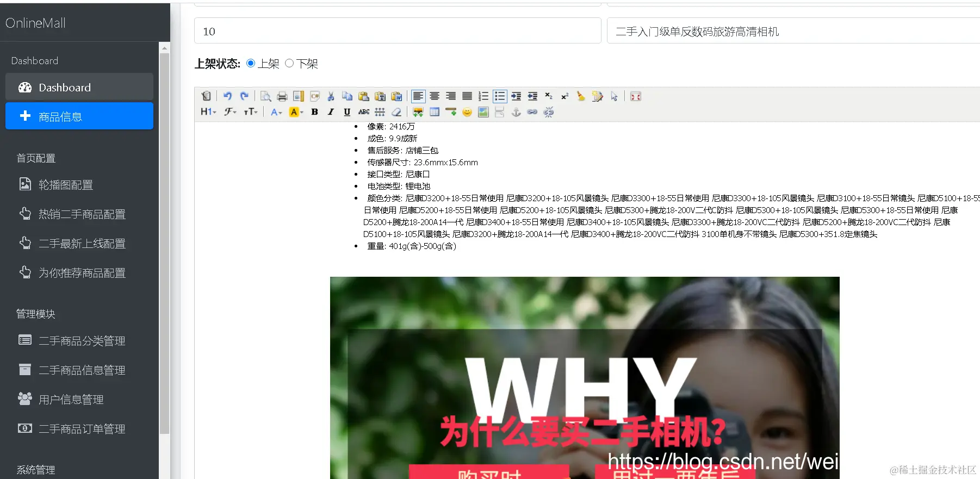The height and width of the screenshot is (479, 980).
Task: Increase paragraph indent
Action: [x=516, y=96]
